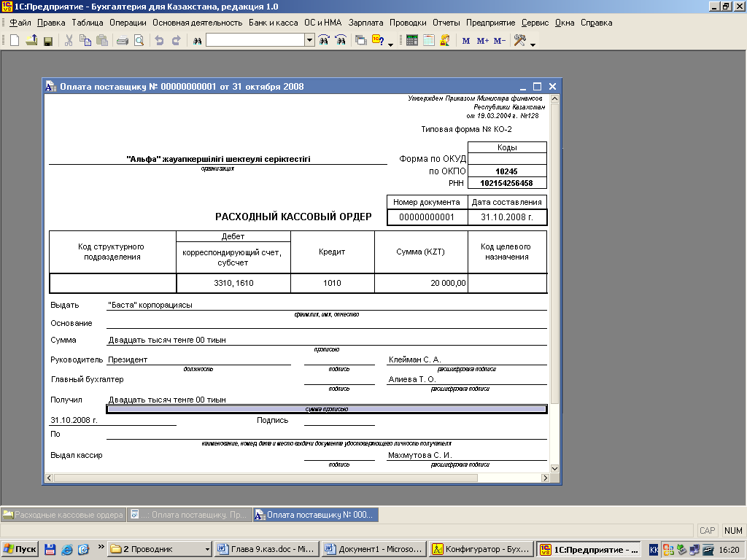Click the M+ memory add button
Image resolution: width=747 pixels, height=560 pixels.
click(x=483, y=41)
